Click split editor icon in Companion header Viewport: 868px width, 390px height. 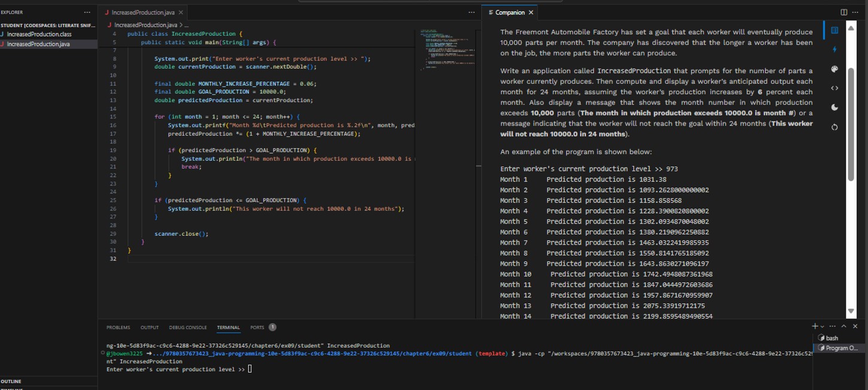click(x=844, y=13)
